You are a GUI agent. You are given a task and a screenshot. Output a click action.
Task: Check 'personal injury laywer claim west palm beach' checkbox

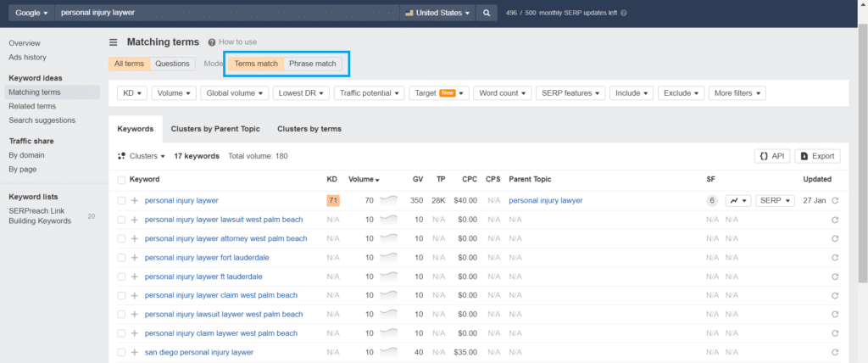click(121, 295)
